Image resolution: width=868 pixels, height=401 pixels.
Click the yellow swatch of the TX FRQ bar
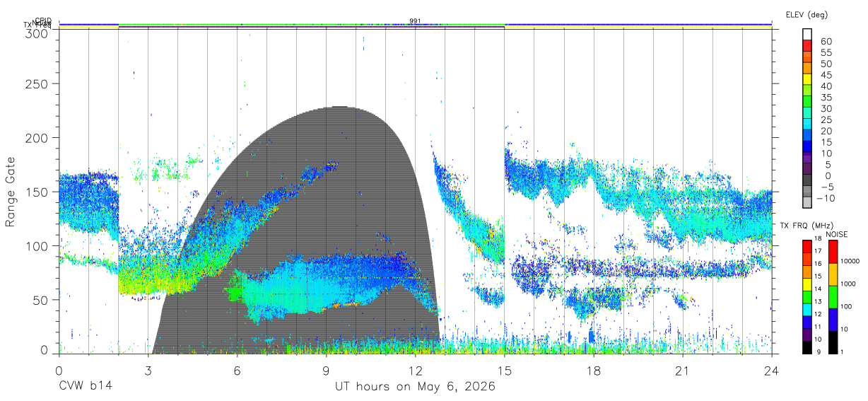pos(807,284)
